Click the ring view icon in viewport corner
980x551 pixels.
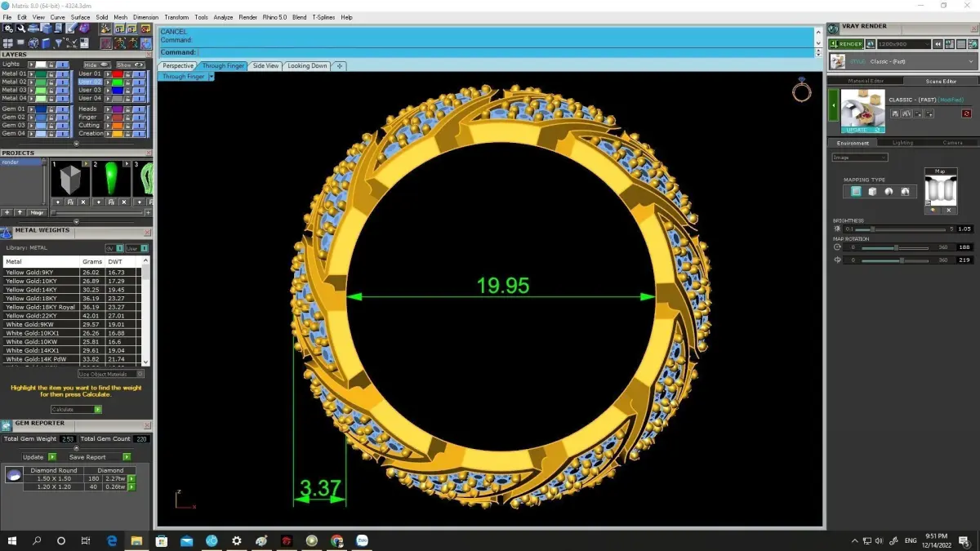click(801, 90)
